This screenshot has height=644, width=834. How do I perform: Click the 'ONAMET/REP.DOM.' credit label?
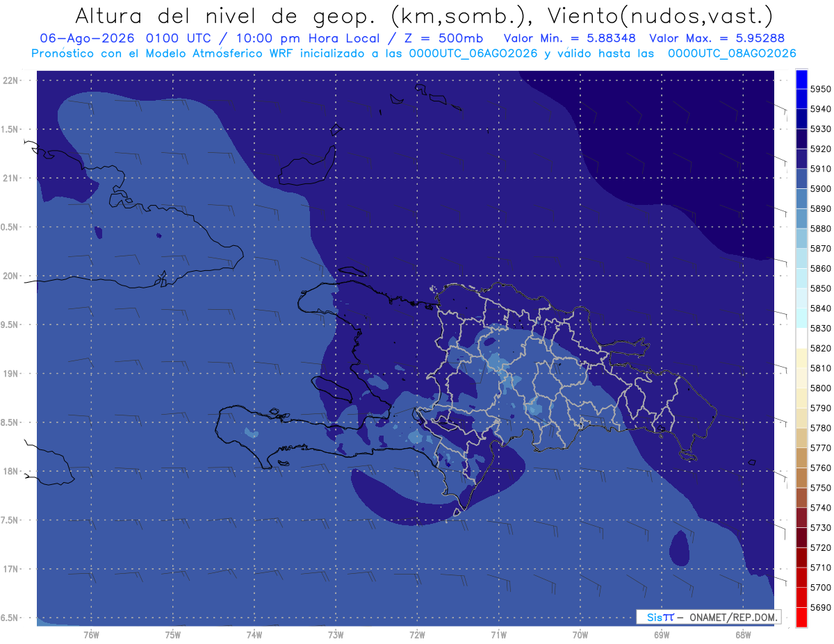(x=733, y=617)
